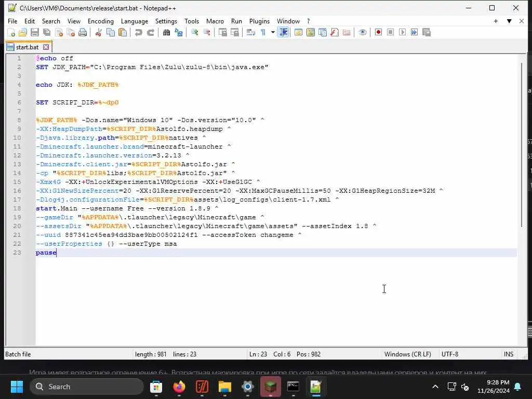This screenshot has height=399, width=532.
Task: Click the UTF-8 encoding status bar field
Action: (x=450, y=354)
